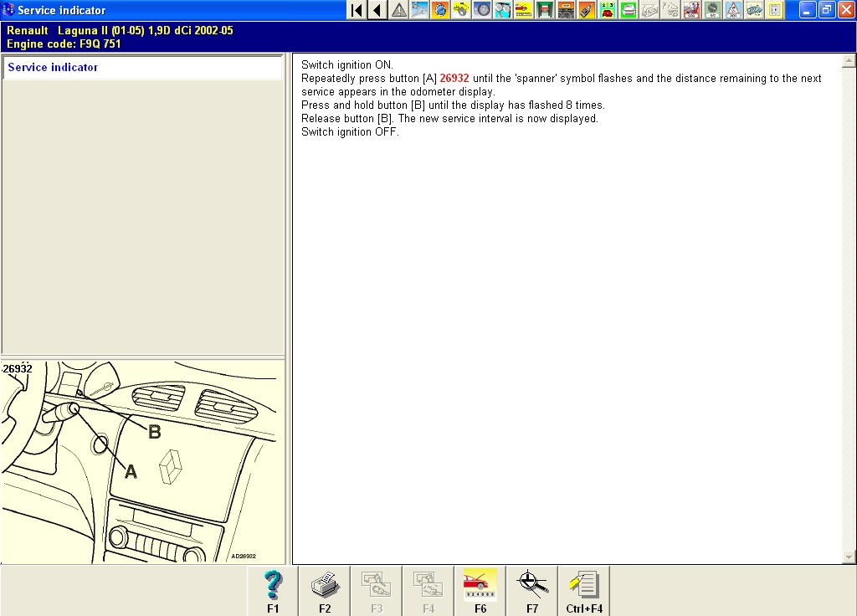
Task: Click the F7 magnifier crosshair button
Action: [532, 592]
